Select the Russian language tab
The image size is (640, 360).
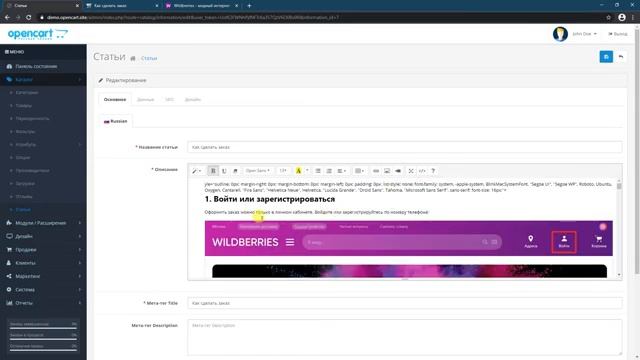[116, 121]
